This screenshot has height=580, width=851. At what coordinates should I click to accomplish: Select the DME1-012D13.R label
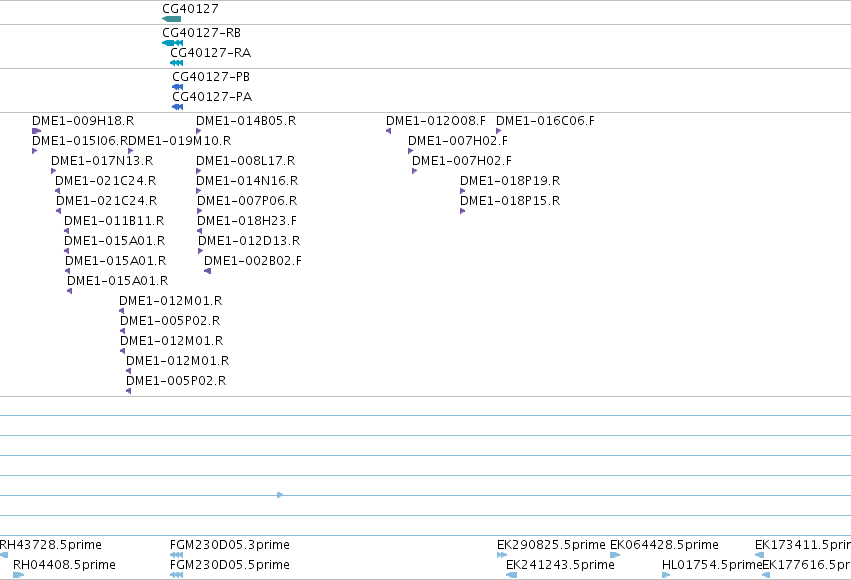point(249,241)
